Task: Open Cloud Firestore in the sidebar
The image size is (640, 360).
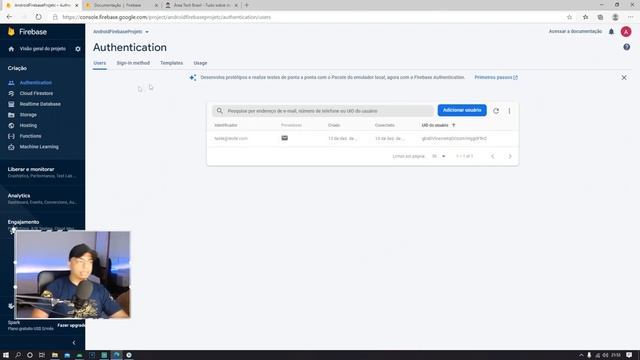Action: 36,93
